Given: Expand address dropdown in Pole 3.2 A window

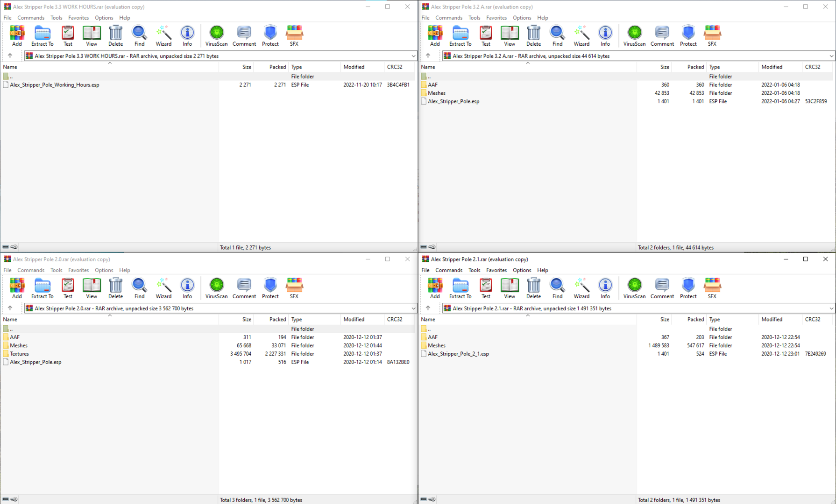Looking at the screenshot, I should tap(831, 56).
